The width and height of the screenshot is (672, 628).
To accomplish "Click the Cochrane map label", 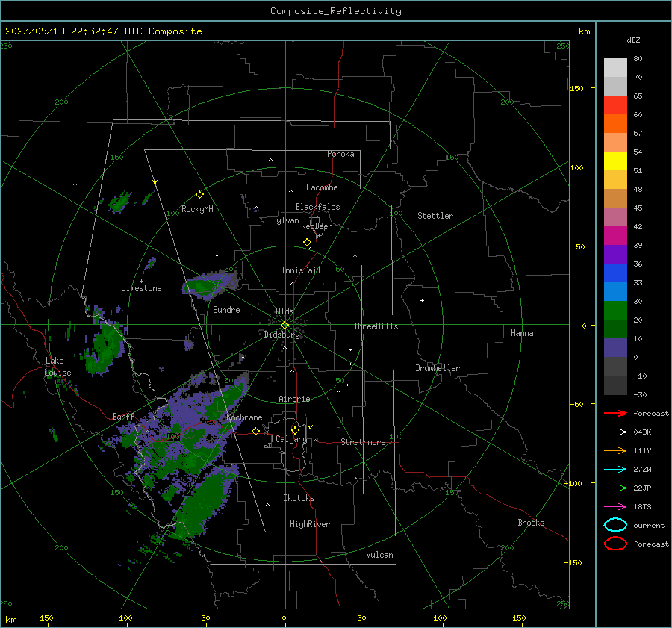I will pyautogui.click(x=244, y=417).
